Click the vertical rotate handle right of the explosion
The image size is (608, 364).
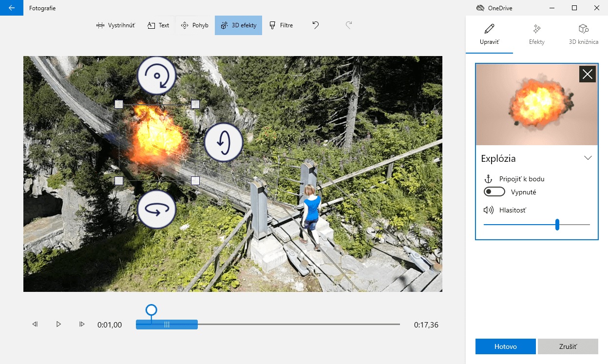(x=223, y=142)
